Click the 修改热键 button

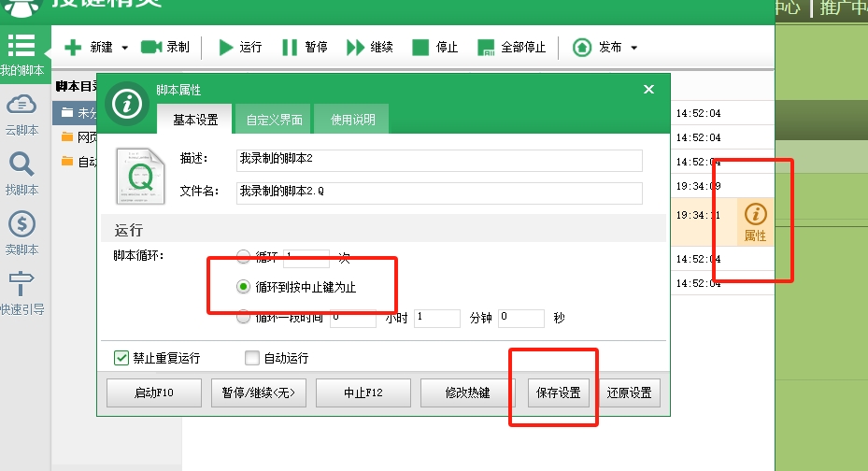(468, 393)
